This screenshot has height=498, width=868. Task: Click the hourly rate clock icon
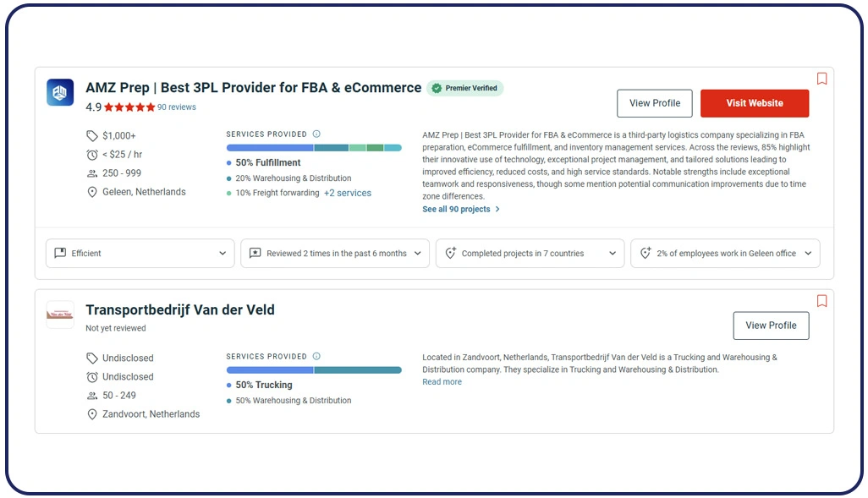(91, 154)
